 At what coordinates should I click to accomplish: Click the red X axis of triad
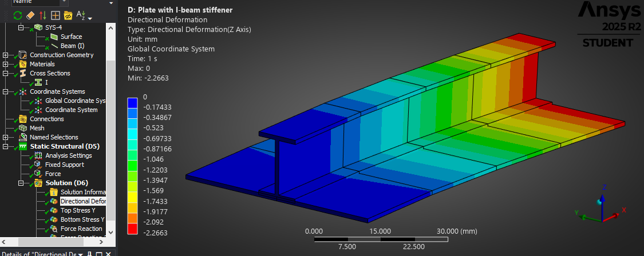point(612,217)
